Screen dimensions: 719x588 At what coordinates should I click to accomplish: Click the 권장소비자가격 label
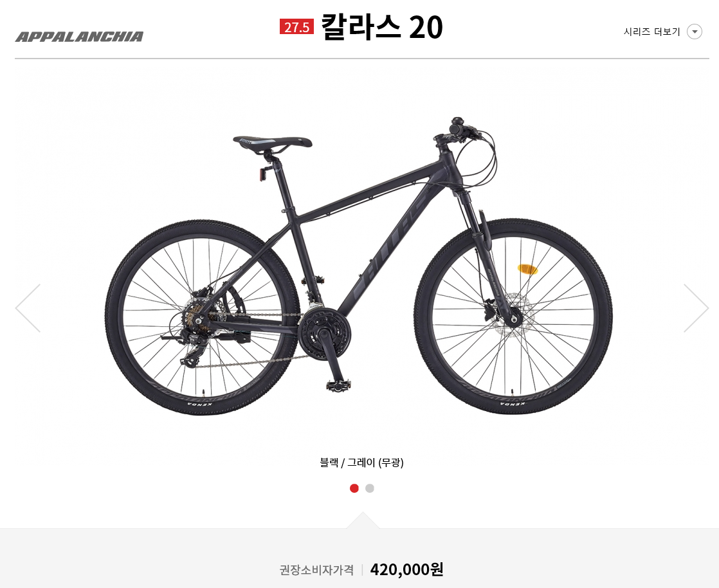(x=316, y=570)
